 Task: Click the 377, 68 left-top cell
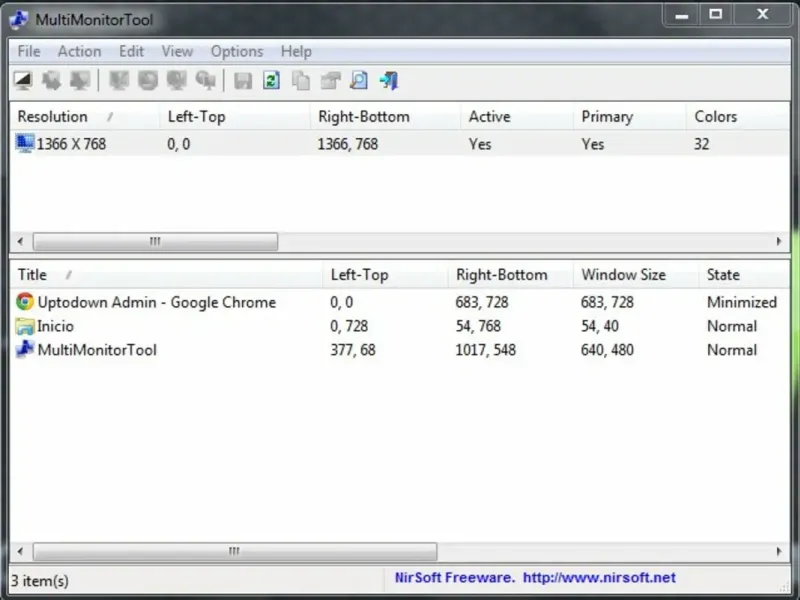point(353,350)
